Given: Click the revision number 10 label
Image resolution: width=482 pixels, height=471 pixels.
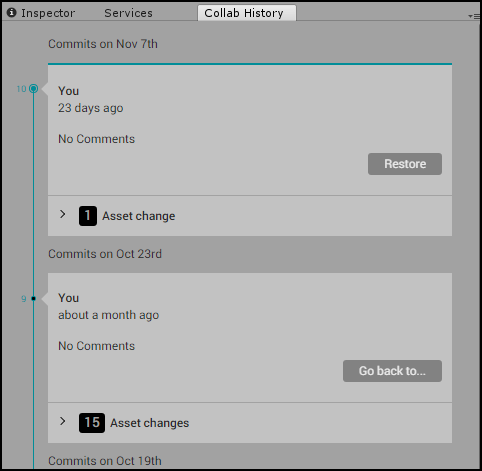Looking at the screenshot, I should point(21,89).
